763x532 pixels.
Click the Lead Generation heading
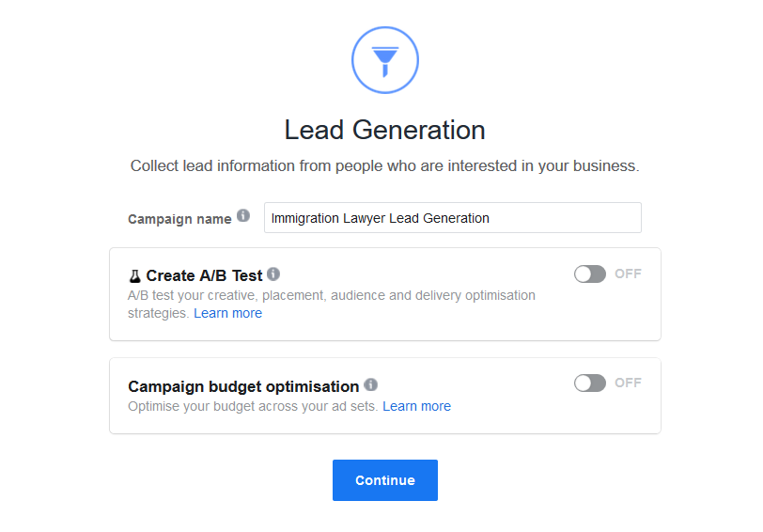[385, 130]
